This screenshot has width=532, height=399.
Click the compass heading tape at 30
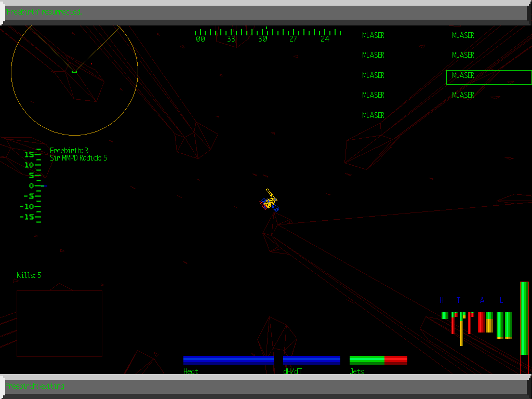(x=263, y=38)
